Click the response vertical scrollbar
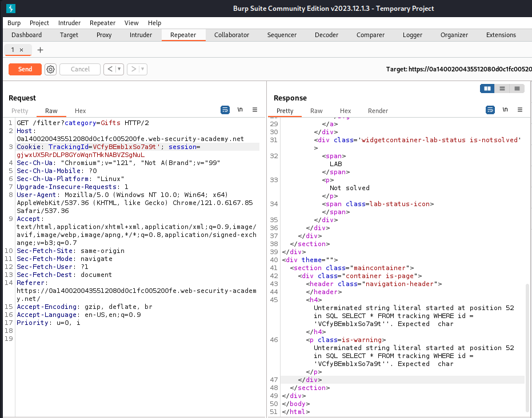Image resolution: width=532 pixels, height=418 pixels. click(527, 349)
